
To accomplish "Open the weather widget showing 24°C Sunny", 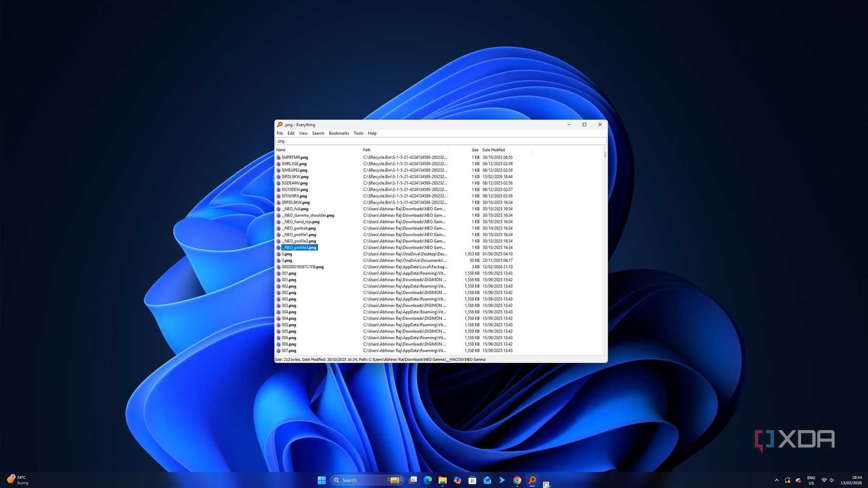I will point(17,480).
